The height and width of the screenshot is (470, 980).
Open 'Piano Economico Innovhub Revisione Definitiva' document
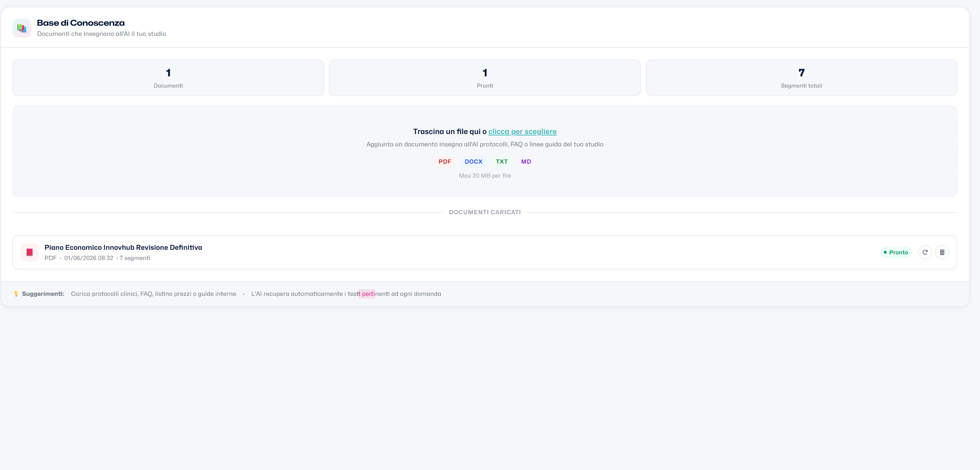(x=123, y=247)
